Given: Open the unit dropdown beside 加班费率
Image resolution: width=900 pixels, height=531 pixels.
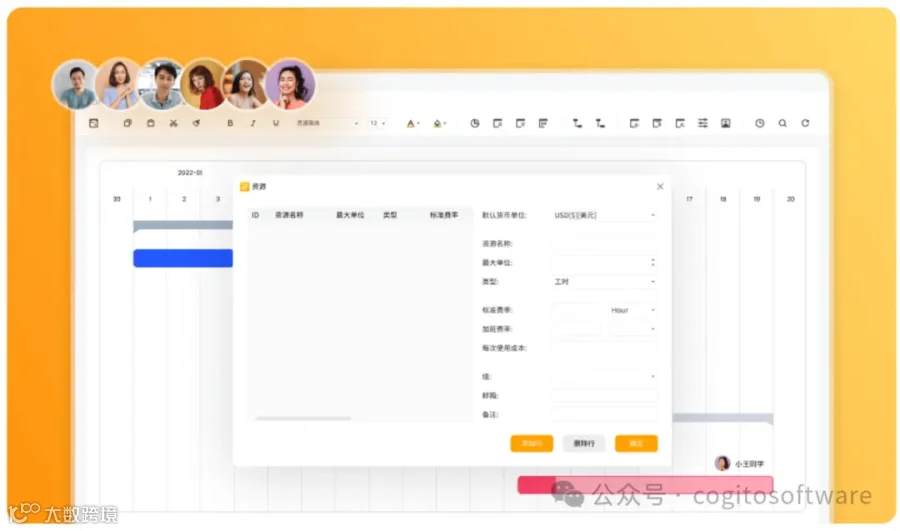Looking at the screenshot, I should click(633, 329).
